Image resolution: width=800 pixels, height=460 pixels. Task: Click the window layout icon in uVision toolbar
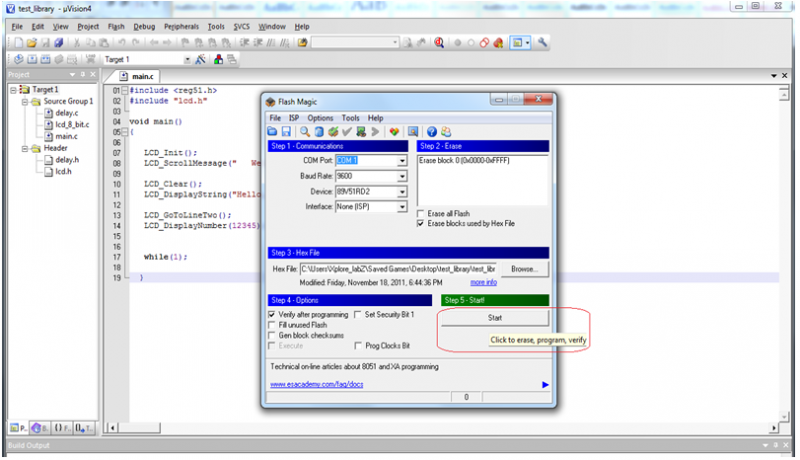point(517,43)
